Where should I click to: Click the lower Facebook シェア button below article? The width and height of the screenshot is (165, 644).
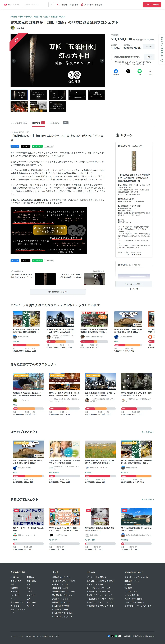pyautogui.click(x=15, y=260)
